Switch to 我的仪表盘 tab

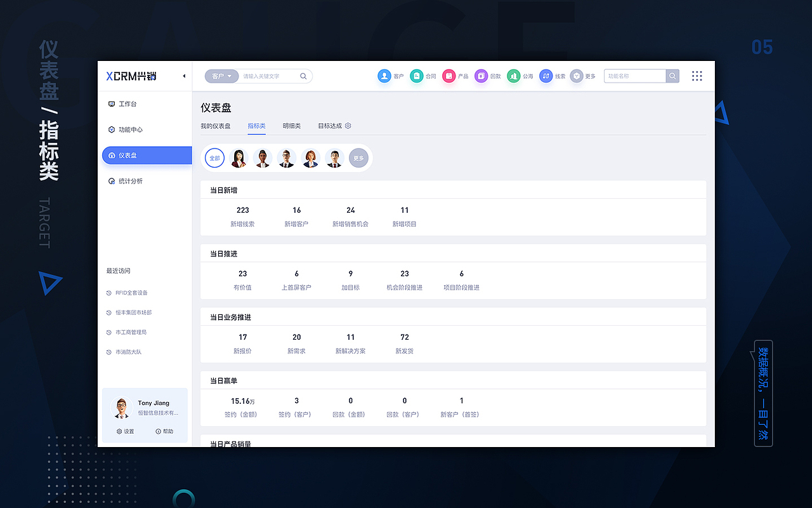click(216, 126)
